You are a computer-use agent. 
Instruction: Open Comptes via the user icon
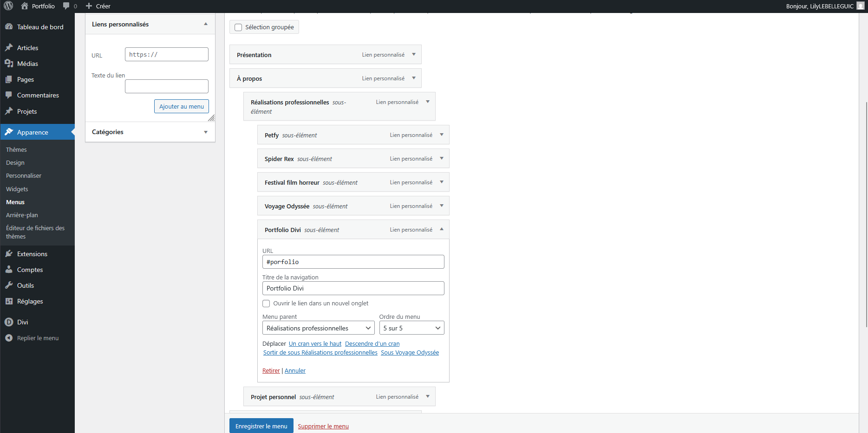point(9,270)
